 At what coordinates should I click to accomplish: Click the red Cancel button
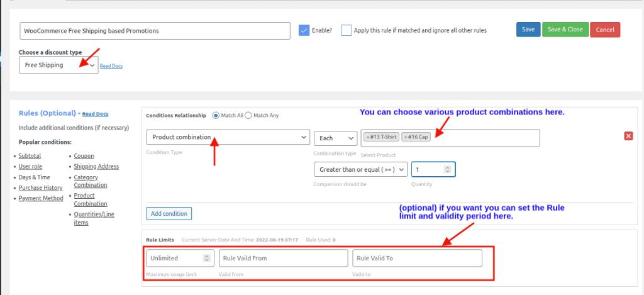click(604, 30)
